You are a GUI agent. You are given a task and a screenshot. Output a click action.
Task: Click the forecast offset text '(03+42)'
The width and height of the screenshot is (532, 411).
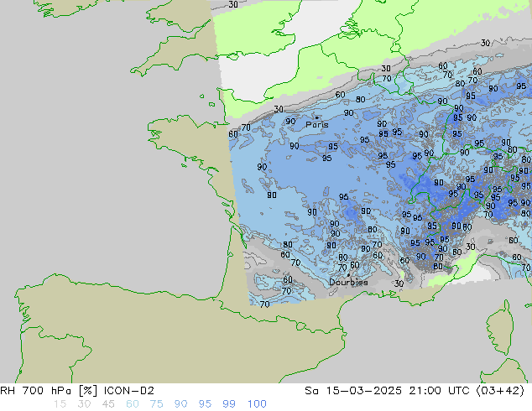click(x=500, y=391)
